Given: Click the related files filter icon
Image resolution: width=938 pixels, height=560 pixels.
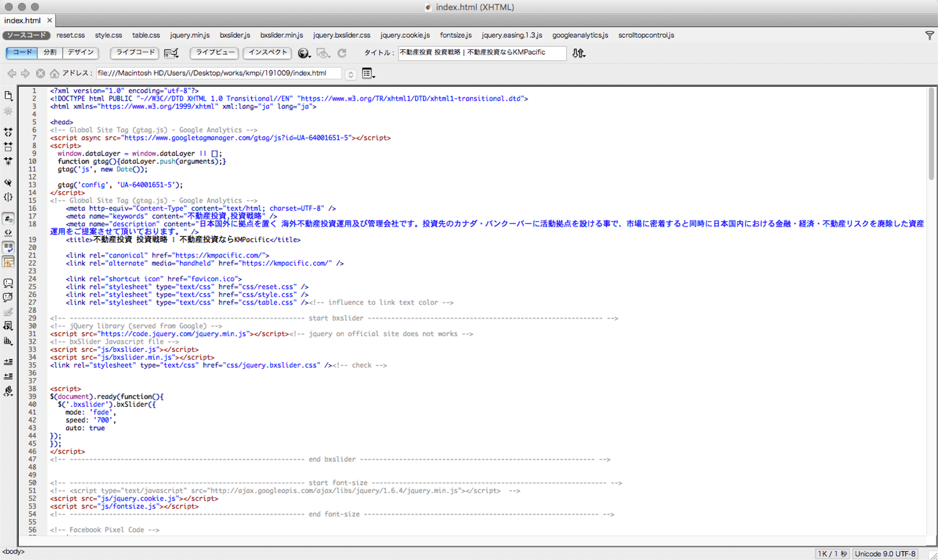Looking at the screenshot, I should (930, 36).
